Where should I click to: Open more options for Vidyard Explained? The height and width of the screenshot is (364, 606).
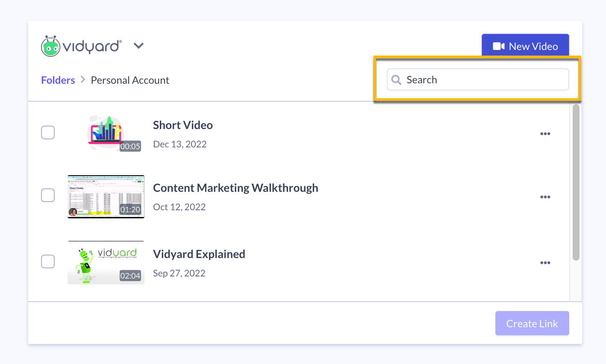coord(545,263)
